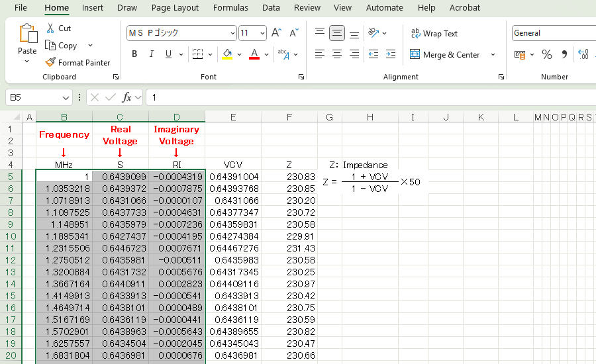Select cell showing VCV 0.64274384
Screen dimensions: 596x364
233,236
